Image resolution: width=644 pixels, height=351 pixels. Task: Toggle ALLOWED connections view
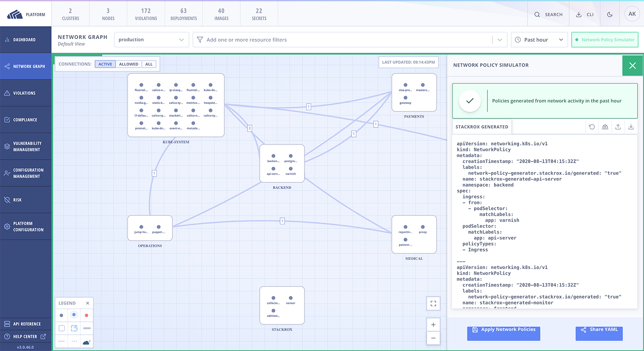pyautogui.click(x=128, y=64)
